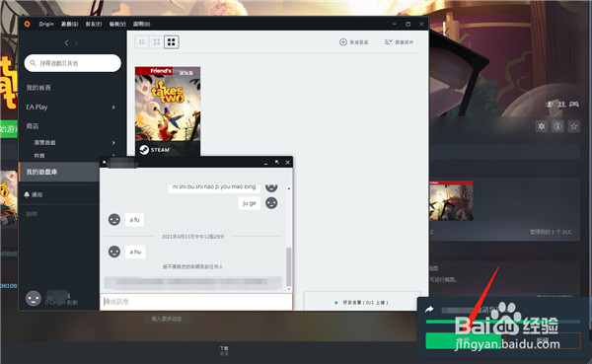
Task: Click the Origin logo icon in title bar
Action: point(27,24)
